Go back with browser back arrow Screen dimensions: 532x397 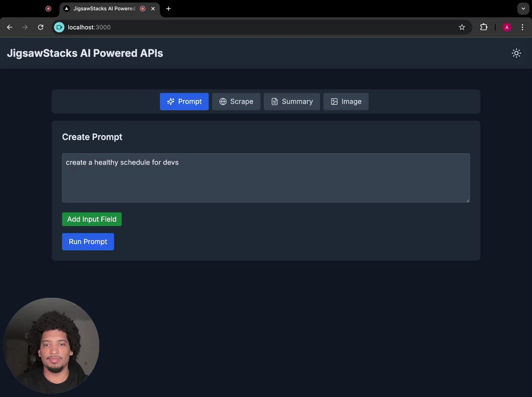10,27
